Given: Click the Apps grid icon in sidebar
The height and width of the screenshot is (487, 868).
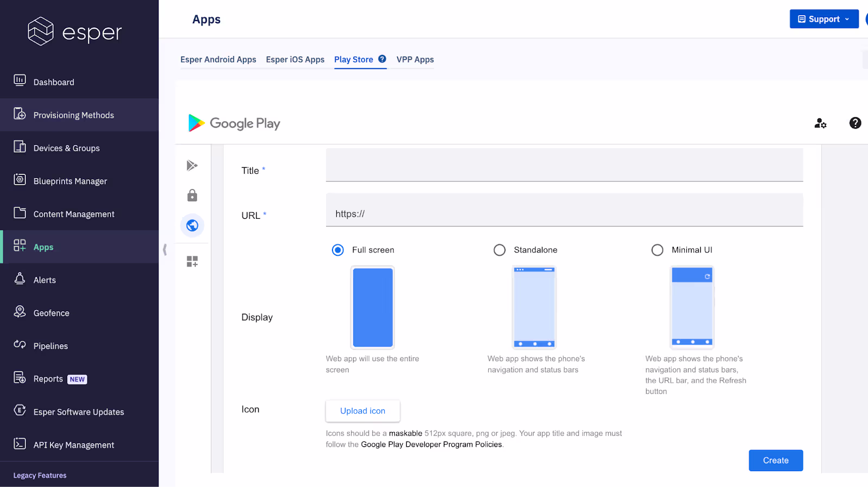Looking at the screenshot, I should (20, 246).
